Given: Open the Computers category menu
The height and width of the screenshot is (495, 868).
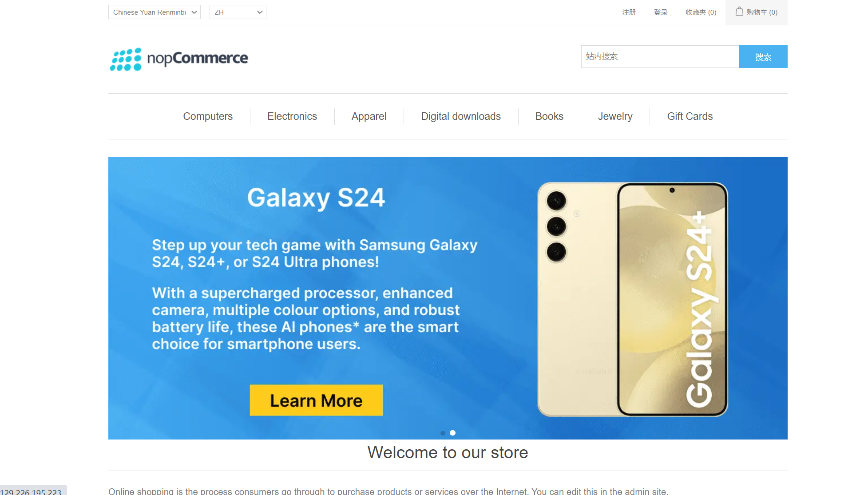Looking at the screenshot, I should coord(208,116).
